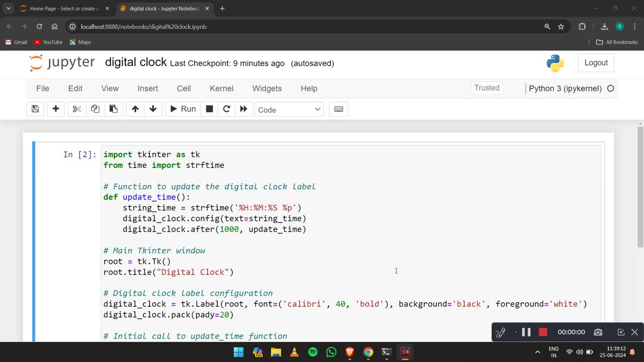
Task: Open the Edit menu
Action: pos(75,88)
